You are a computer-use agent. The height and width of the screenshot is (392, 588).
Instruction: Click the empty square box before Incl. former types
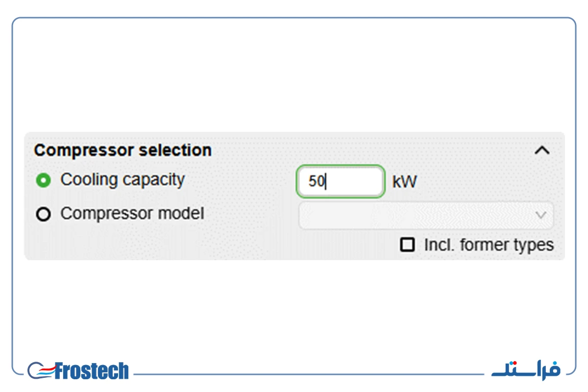click(x=407, y=245)
